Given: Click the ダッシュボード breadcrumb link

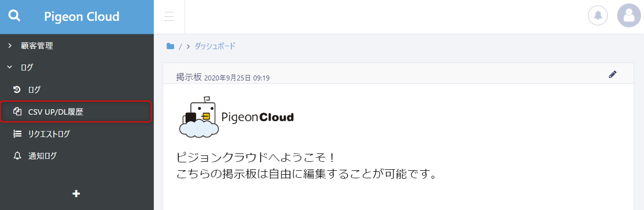Looking at the screenshot, I should [x=215, y=46].
